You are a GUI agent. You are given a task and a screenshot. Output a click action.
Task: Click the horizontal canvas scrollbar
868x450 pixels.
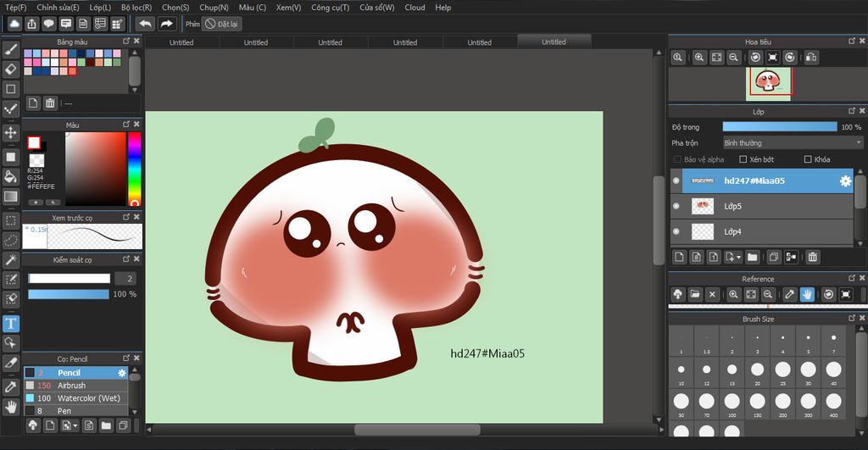pyautogui.click(x=417, y=430)
